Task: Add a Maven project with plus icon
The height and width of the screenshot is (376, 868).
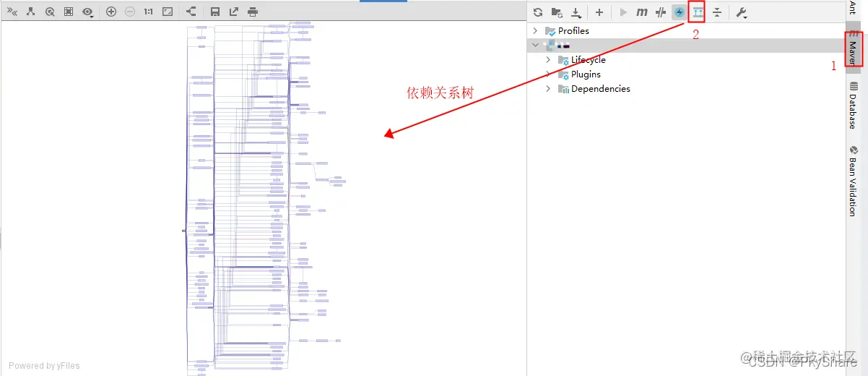Action: pos(599,12)
